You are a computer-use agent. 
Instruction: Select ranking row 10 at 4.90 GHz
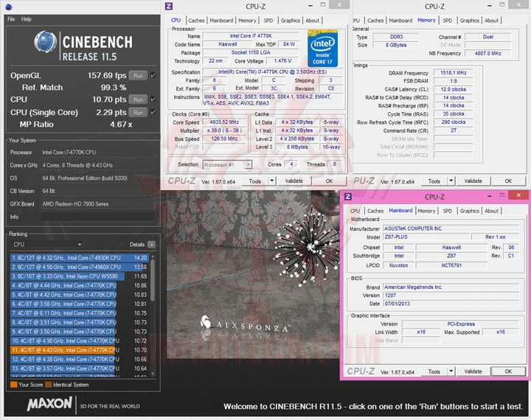[80, 341]
